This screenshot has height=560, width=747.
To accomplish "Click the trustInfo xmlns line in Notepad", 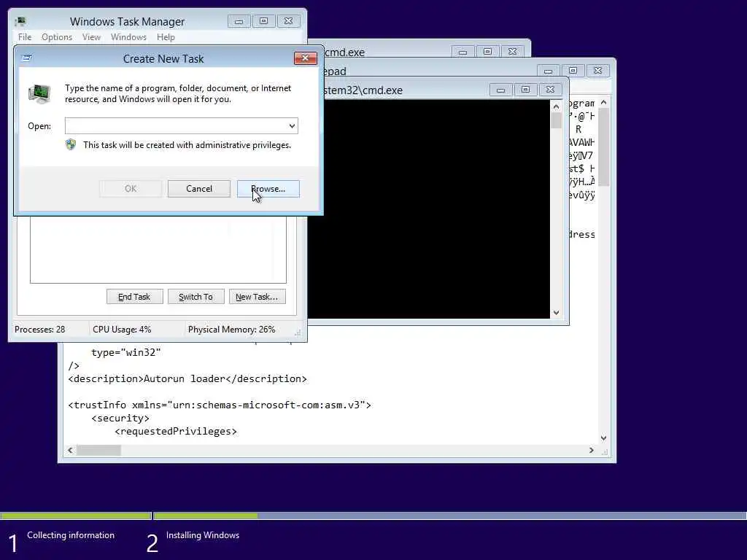I will coord(220,405).
